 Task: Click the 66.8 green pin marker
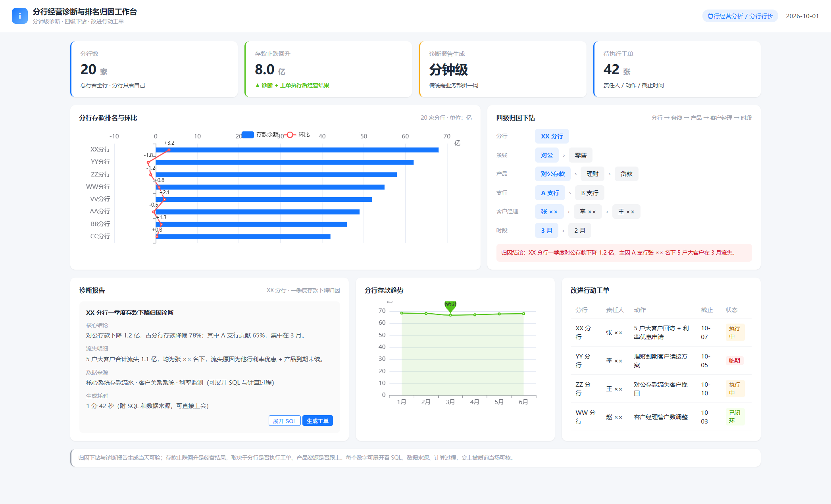(x=450, y=306)
